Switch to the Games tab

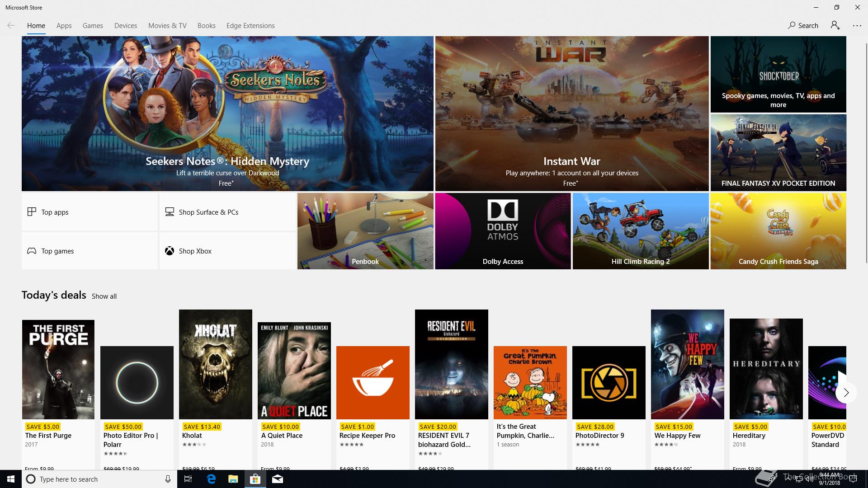[x=93, y=26]
